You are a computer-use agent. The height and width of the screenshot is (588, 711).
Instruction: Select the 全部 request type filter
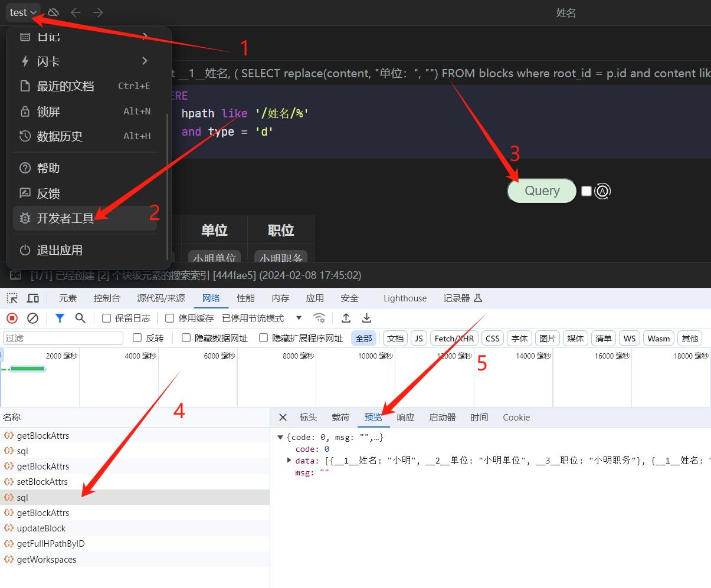364,338
